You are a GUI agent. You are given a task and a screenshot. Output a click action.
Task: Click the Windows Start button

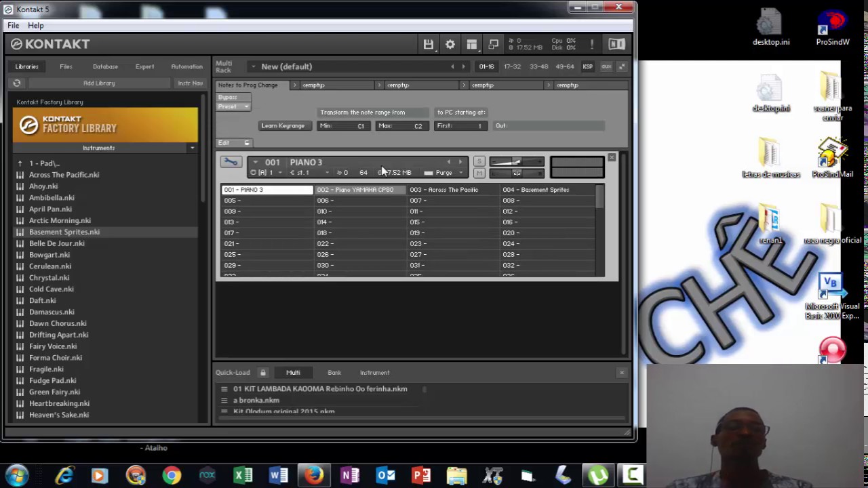click(17, 475)
